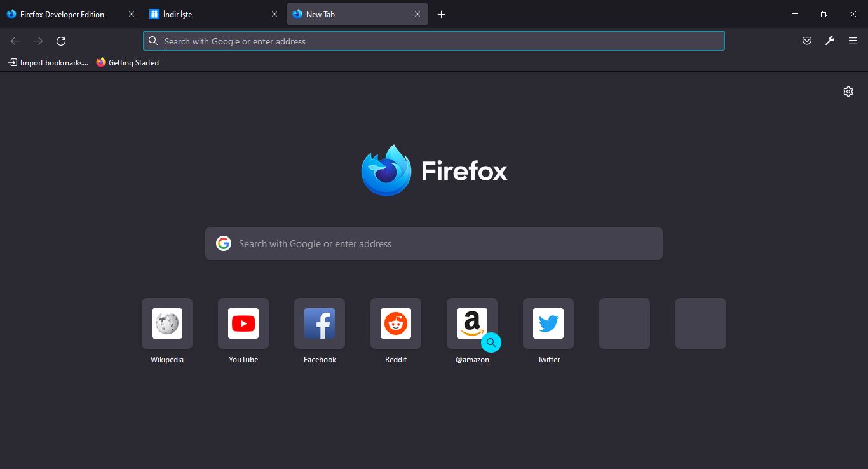
Task: Open the Save to Pocket icon
Action: (807, 41)
